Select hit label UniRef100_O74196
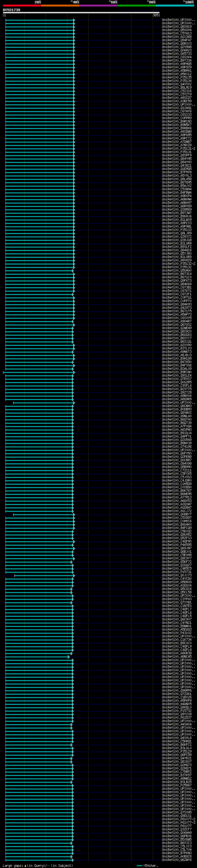The width and height of the screenshot is (197, 868). point(177,446)
